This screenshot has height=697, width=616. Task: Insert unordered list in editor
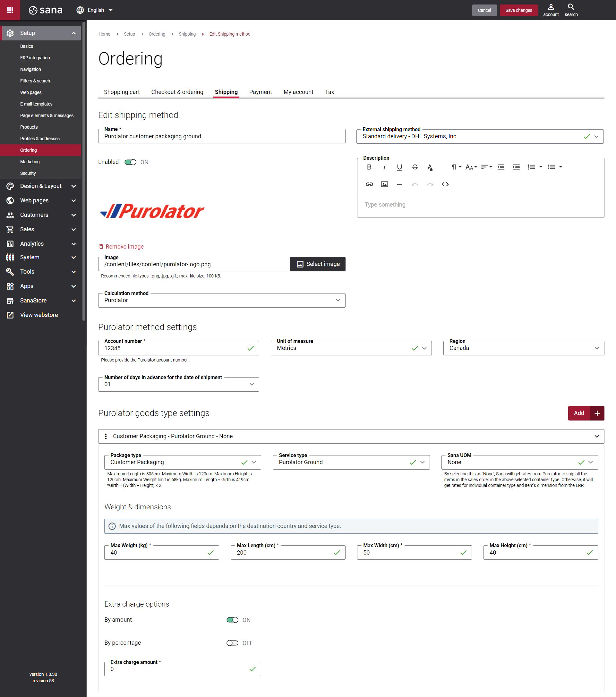552,167
